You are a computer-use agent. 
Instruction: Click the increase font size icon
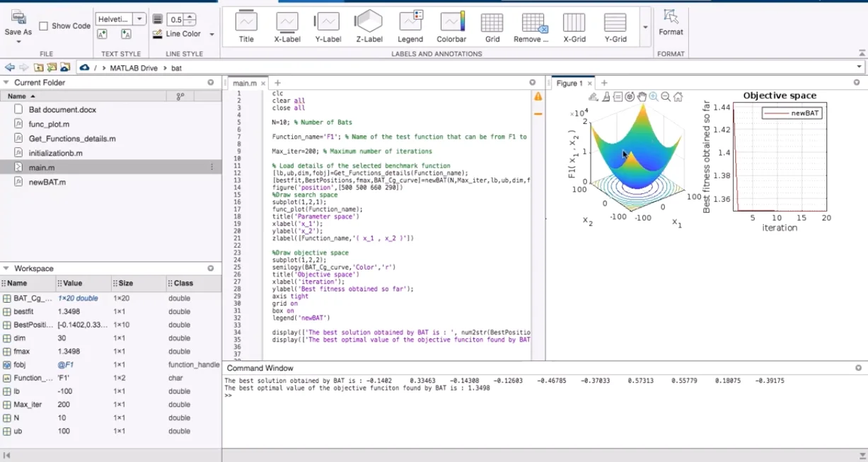[103, 34]
